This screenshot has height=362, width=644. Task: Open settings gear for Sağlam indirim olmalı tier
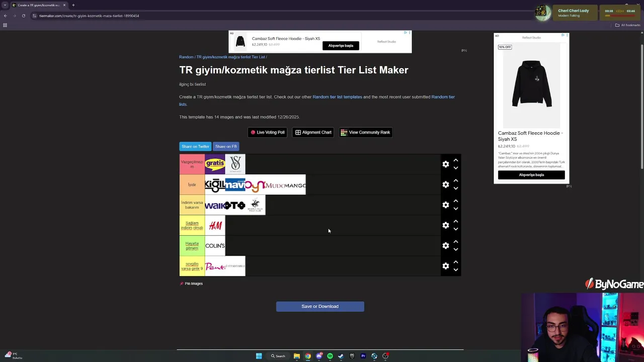[445, 225]
